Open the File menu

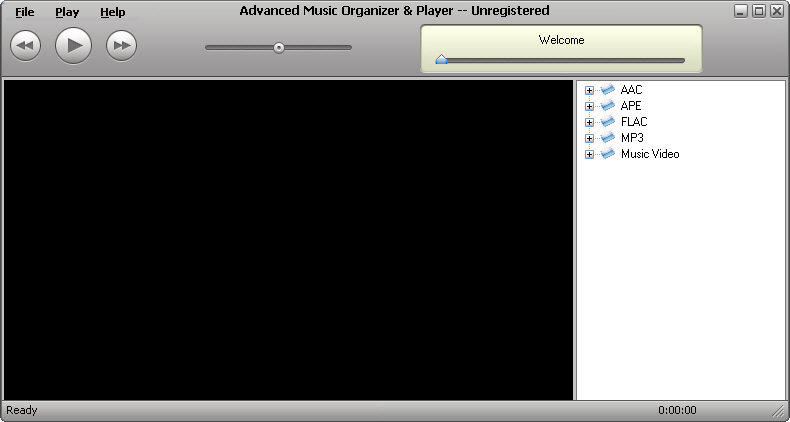click(x=24, y=12)
